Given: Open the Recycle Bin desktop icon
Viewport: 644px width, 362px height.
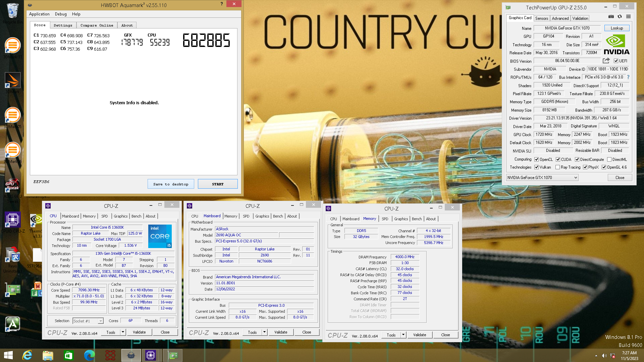Looking at the screenshot, I should point(12,13).
